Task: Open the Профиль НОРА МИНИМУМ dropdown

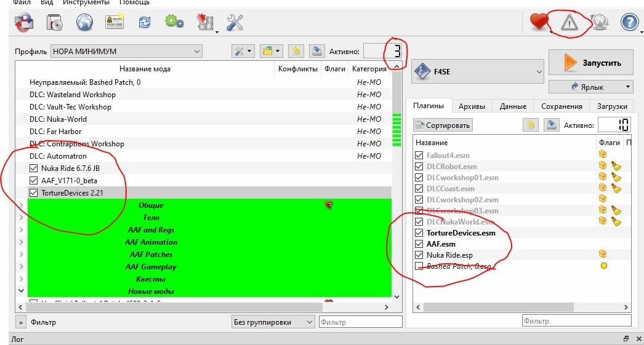Action: [126, 51]
